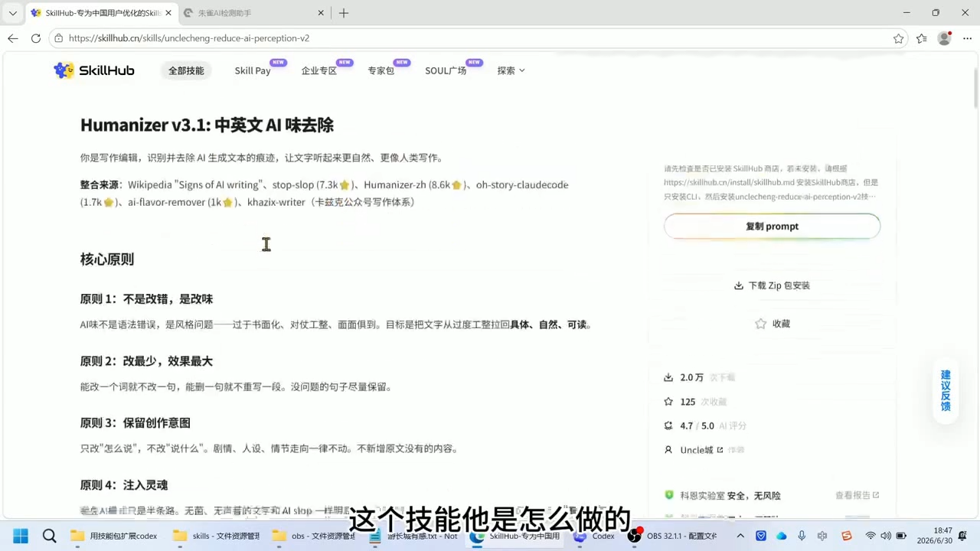The width and height of the screenshot is (980, 551).
Task: Bookmark this page with the star icon
Action: [x=899, y=38]
